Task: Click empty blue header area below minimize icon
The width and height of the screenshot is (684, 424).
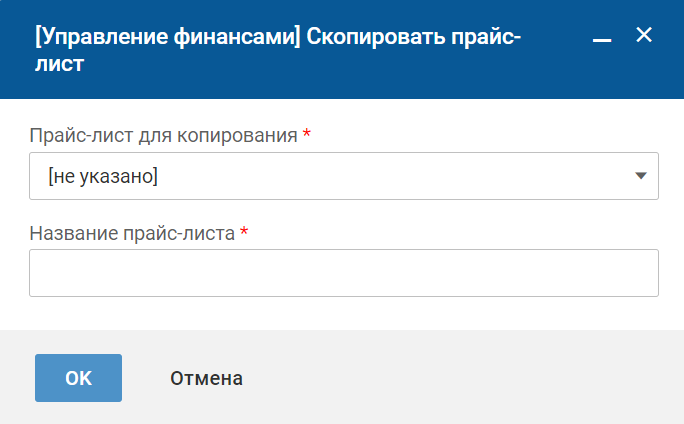Action: (x=602, y=75)
